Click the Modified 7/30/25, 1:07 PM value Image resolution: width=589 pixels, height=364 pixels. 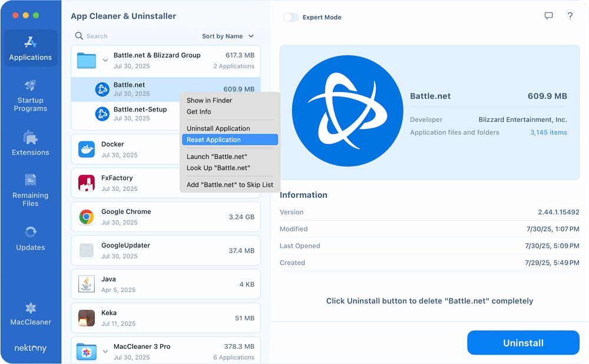point(552,229)
